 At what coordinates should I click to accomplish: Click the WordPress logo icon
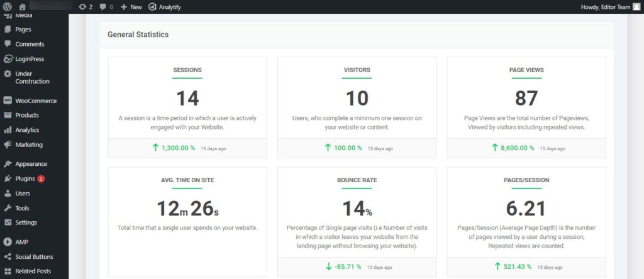(x=8, y=6)
